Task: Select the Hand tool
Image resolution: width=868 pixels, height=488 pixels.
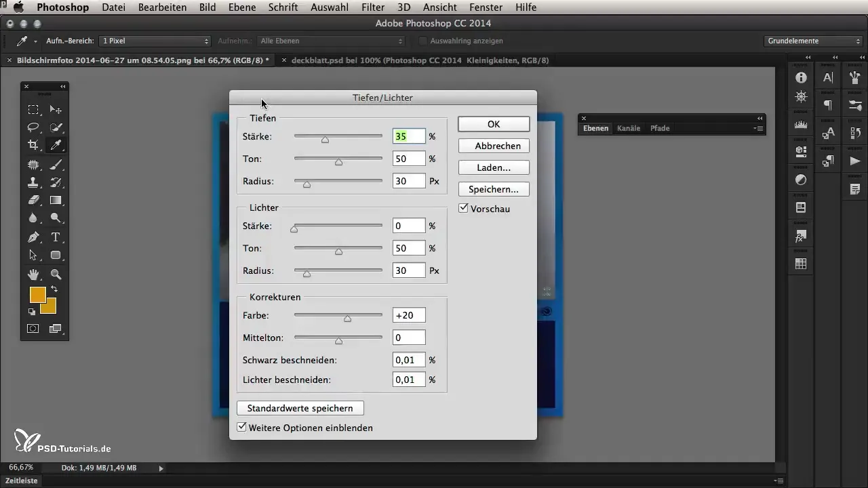Action: pos(33,274)
